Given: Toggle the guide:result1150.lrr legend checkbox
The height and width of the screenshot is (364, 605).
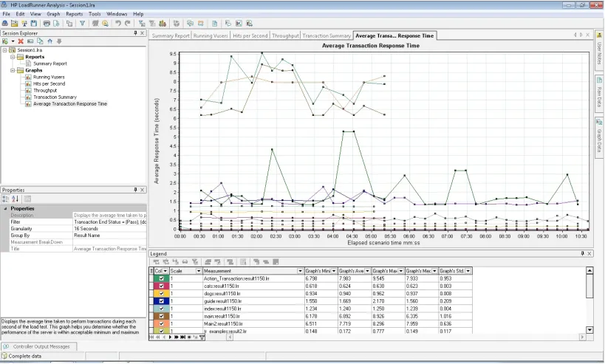Looking at the screenshot, I should tap(161, 301).
